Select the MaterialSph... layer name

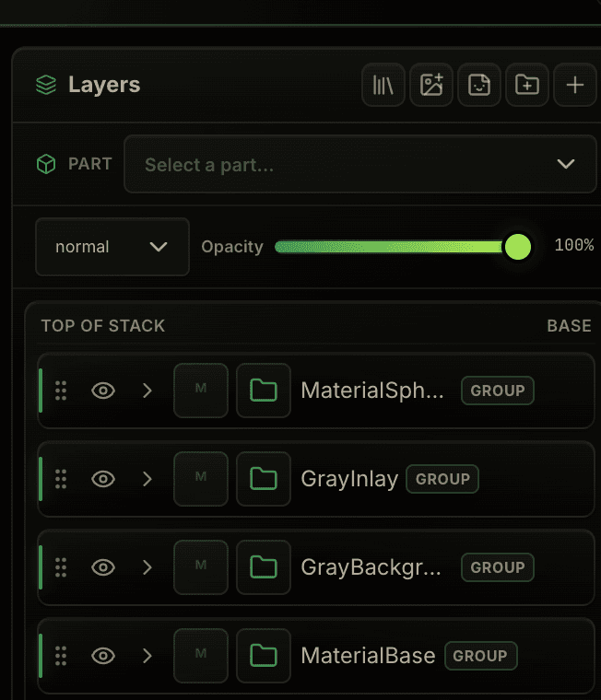[x=372, y=391]
